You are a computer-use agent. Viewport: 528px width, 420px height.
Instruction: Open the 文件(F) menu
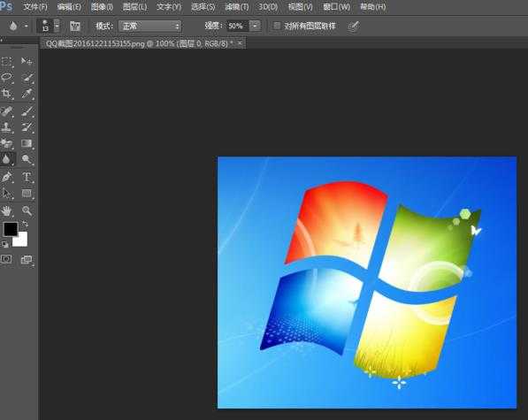35,7
